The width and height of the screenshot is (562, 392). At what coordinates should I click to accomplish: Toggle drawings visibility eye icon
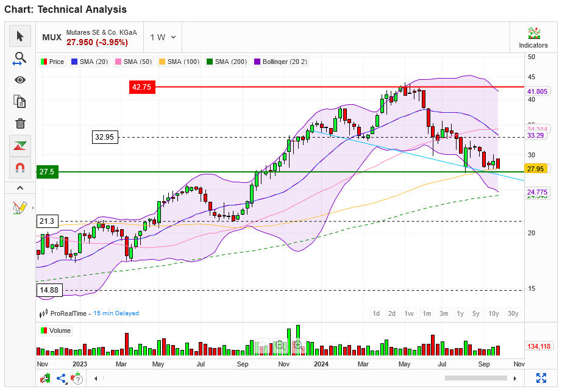click(x=20, y=80)
